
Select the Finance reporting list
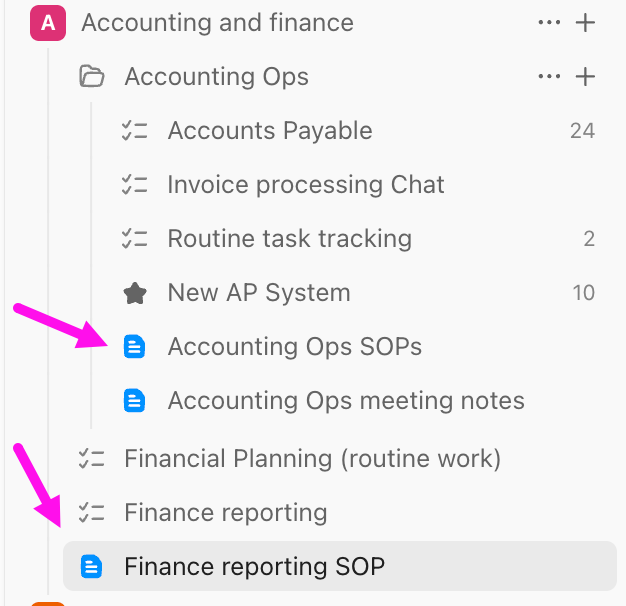pyautogui.click(x=225, y=513)
